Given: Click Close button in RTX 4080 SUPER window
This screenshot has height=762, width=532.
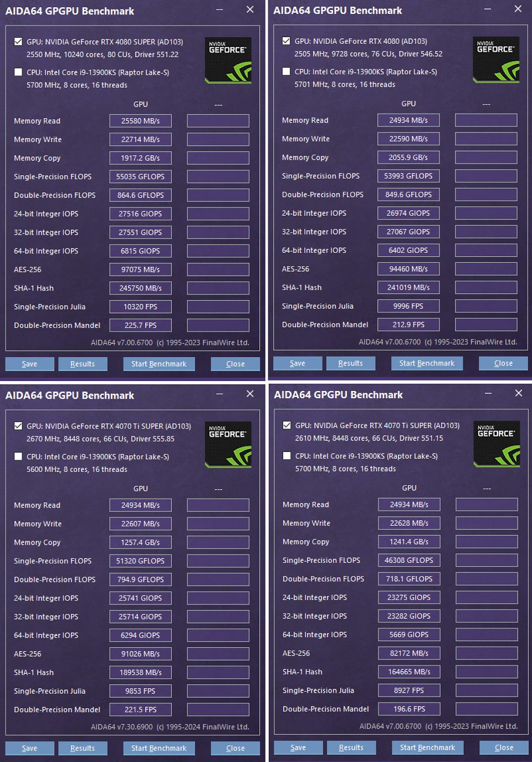Looking at the screenshot, I should pyautogui.click(x=236, y=364).
